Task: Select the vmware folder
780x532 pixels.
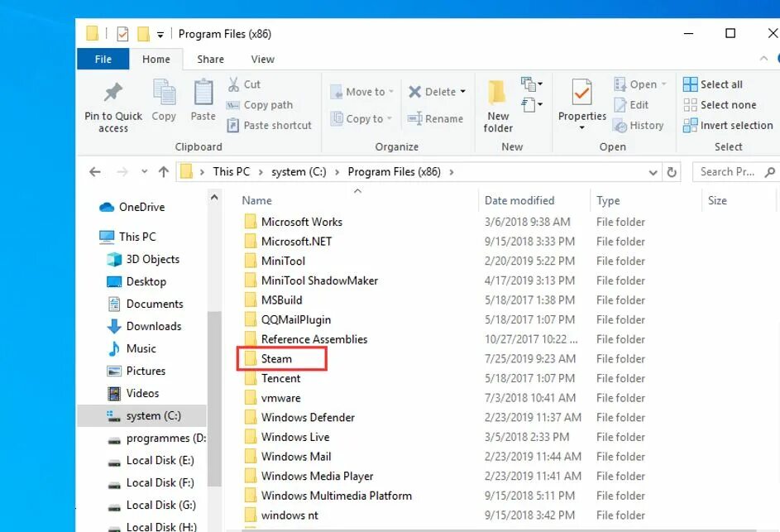Action: [x=280, y=398]
